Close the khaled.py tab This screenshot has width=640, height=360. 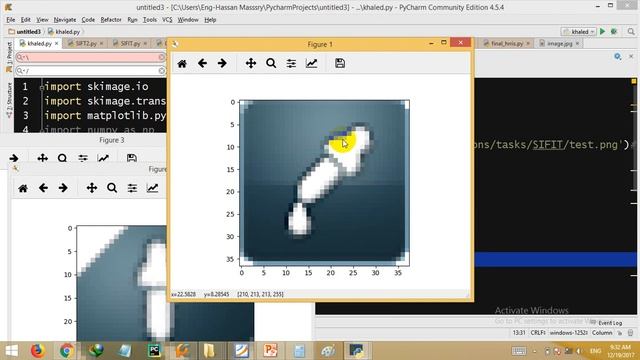57,43
